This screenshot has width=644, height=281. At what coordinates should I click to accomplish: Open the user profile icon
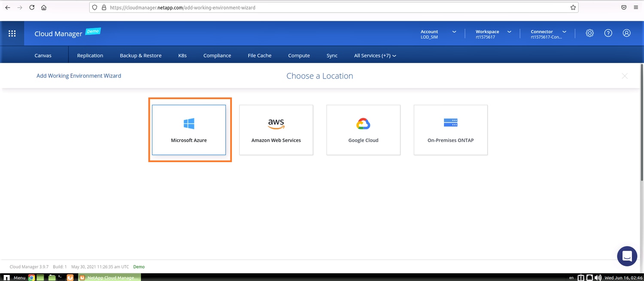(x=626, y=33)
